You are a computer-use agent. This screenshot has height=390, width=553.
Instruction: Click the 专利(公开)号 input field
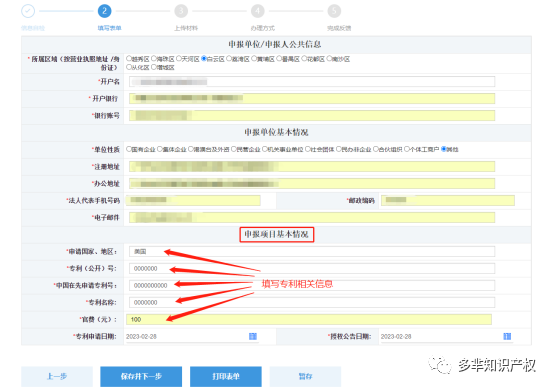click(312, 268)
